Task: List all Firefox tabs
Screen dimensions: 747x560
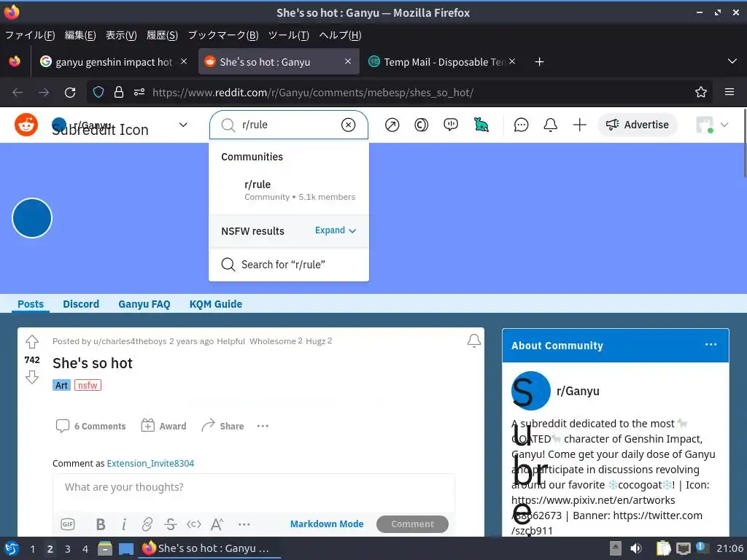Action: click(x=732, y=61)
